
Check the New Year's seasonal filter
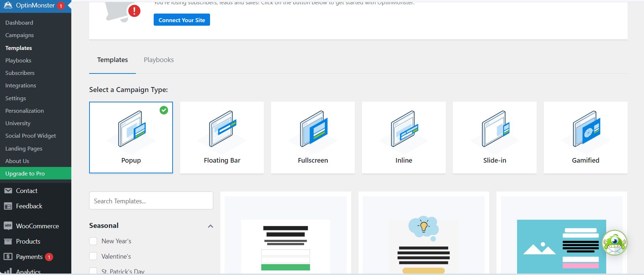tap(93, 241)
